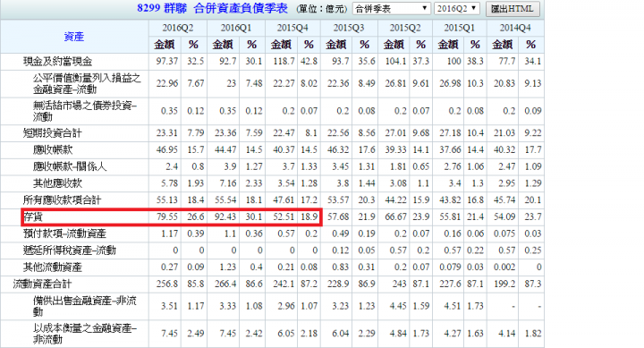Open the 合併季表 report type dropdown
The height and width of the screenshot is (348, 644).
click(392, 9)
